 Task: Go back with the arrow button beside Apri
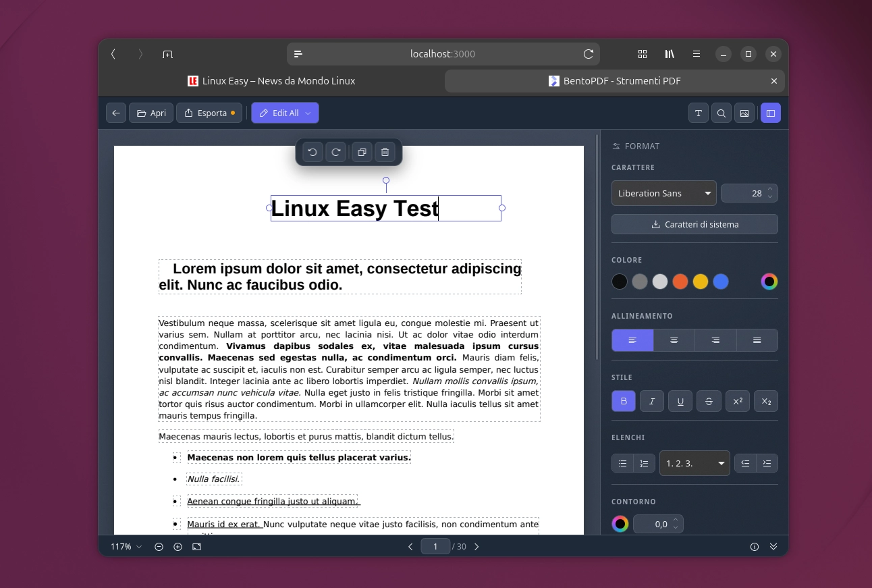116,113
